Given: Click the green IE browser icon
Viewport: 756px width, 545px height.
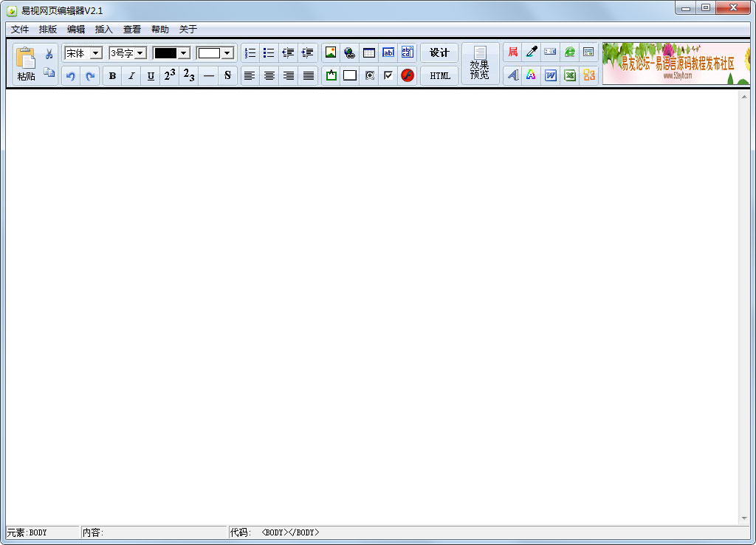Looking at the screenshot, I should 569,52.
